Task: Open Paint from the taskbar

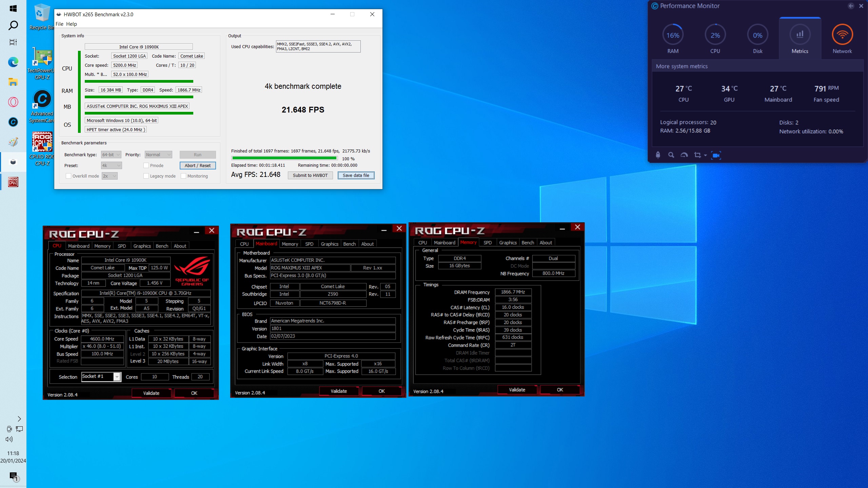Action: click(x=13, y=142)
